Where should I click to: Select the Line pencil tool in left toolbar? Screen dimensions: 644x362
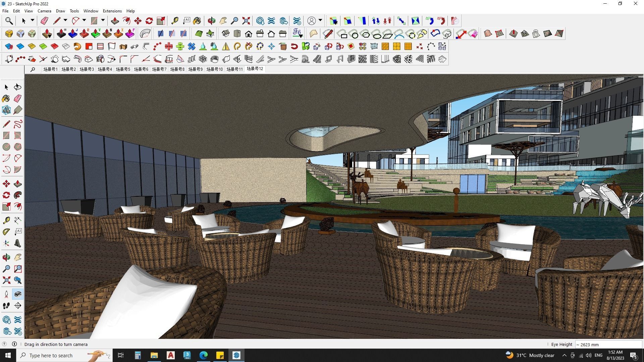click(x=6, y=124)
